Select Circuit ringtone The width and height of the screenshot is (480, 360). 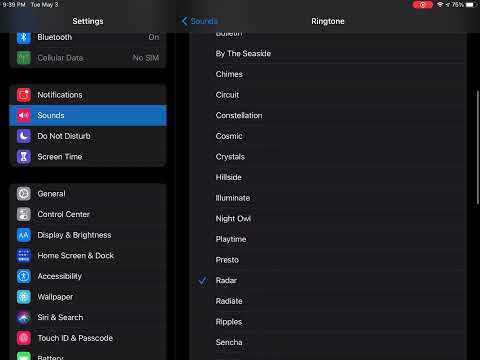tap(328, 95)
